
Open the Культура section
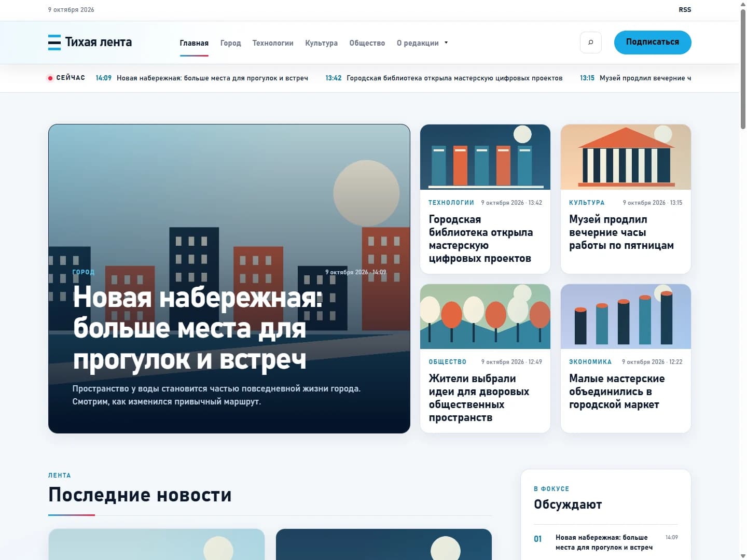tap(321, 43)
